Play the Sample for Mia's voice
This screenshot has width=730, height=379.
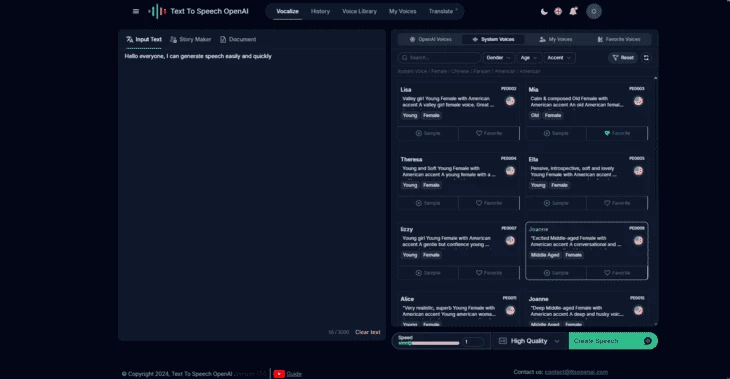(556, 133)
